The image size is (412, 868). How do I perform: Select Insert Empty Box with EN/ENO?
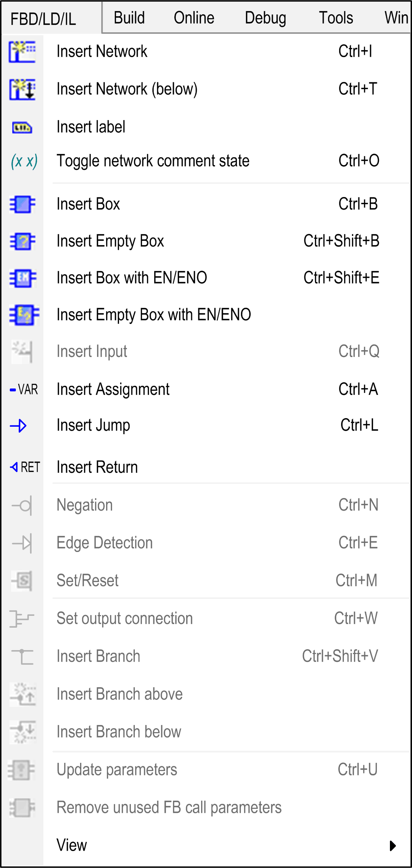click(154, 315)
